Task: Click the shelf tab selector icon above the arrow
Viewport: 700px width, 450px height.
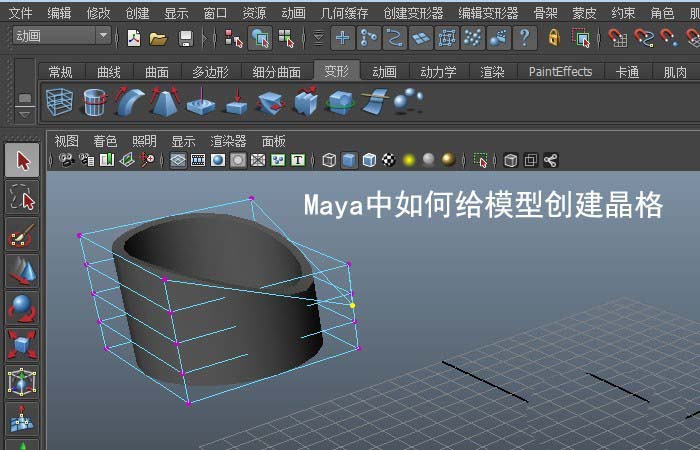Action: (25, 98)
